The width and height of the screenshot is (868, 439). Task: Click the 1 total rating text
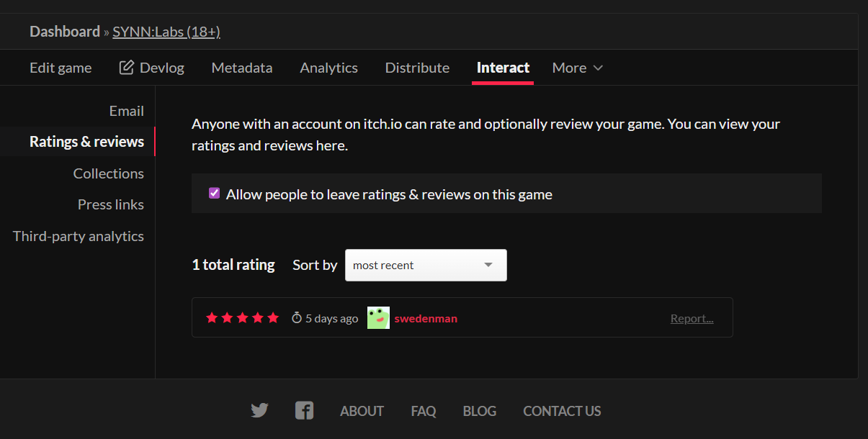(233, 265)
